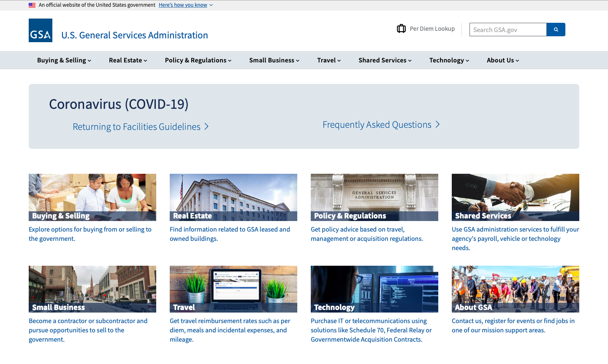The image size is (608, 364).
Task: Click the Search GSA.gov input field
Action: [508, 30]
